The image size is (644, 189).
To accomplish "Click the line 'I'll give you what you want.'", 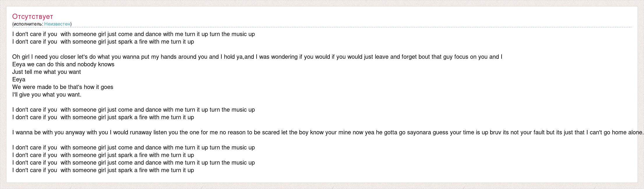I will pos(47,95).
